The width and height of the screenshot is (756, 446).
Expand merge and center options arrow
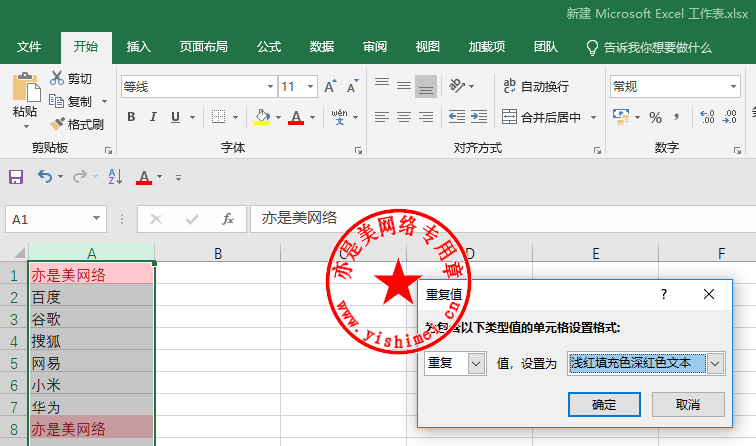pyautogui.click(x=594, y=117)
